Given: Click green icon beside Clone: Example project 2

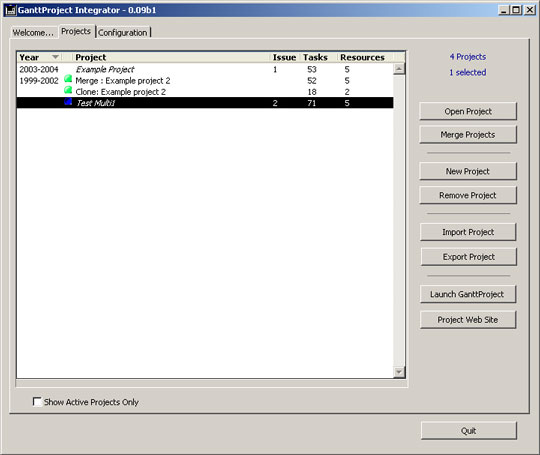Looking at the screenshot, I should pos(68,91).
